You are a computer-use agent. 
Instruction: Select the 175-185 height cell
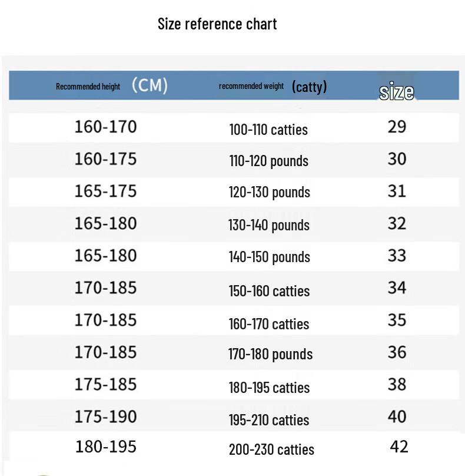[105, 384]
